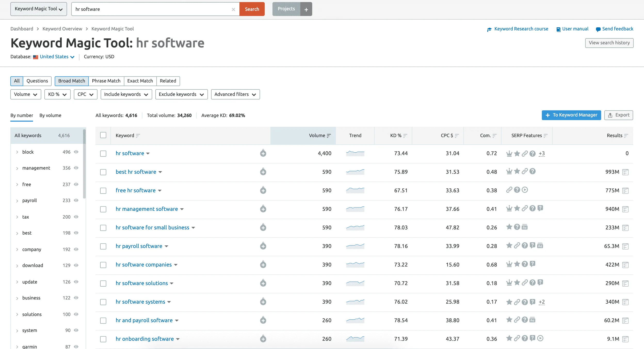Check the 'hr software' row checkbox
Viewport: 644px width, 349px height.
pyautogui.click(x=103, y=154)
